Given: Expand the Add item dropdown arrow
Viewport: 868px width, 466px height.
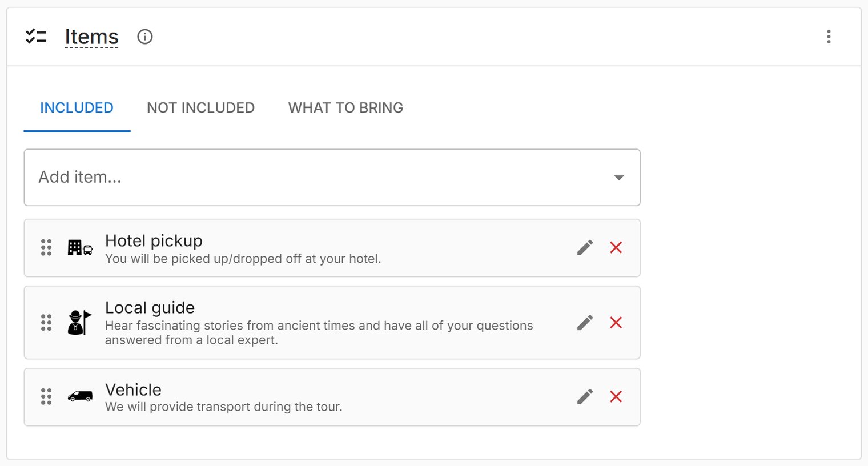Looking at the screenshot, I should 618,178.
